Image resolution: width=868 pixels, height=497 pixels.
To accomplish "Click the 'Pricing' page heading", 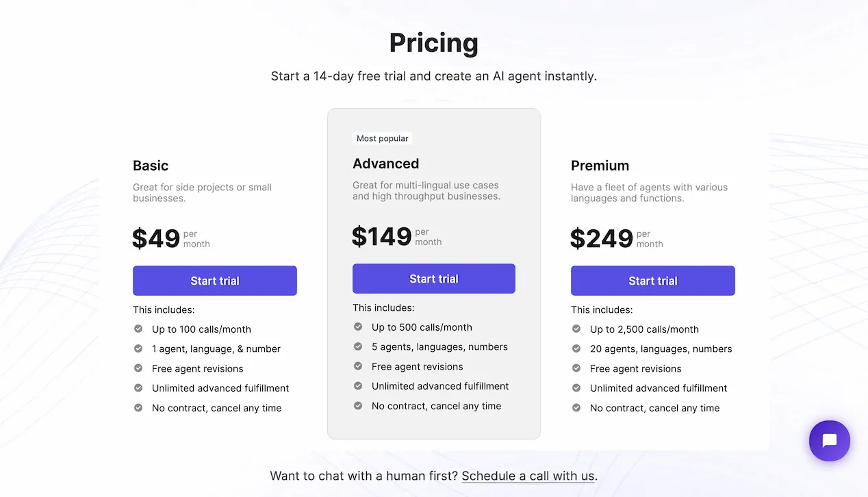I will (433, 42).
